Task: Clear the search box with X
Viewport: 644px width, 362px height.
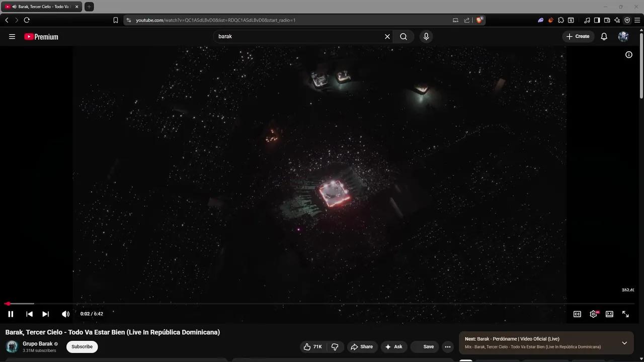Action: [x=387, y=37]
